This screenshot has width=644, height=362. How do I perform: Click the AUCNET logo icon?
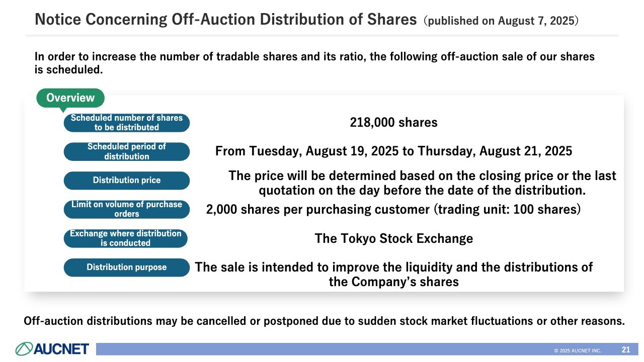24,348
